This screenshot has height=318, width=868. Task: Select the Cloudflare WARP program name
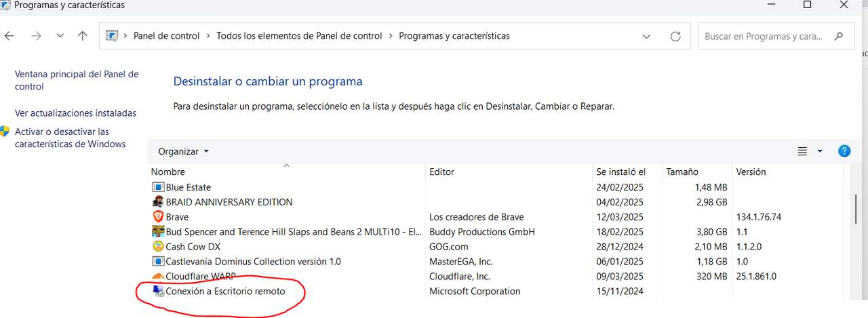pos(202,277)
